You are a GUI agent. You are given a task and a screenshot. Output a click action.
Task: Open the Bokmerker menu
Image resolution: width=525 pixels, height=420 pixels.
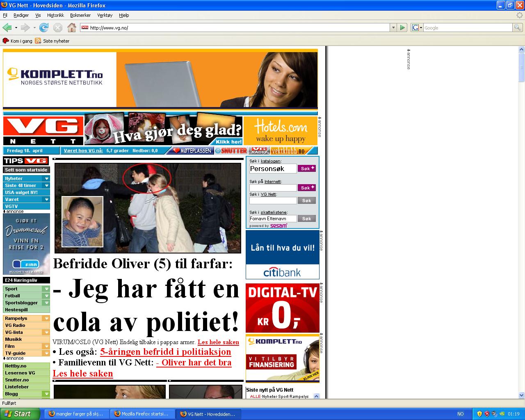tap(80, 15)
